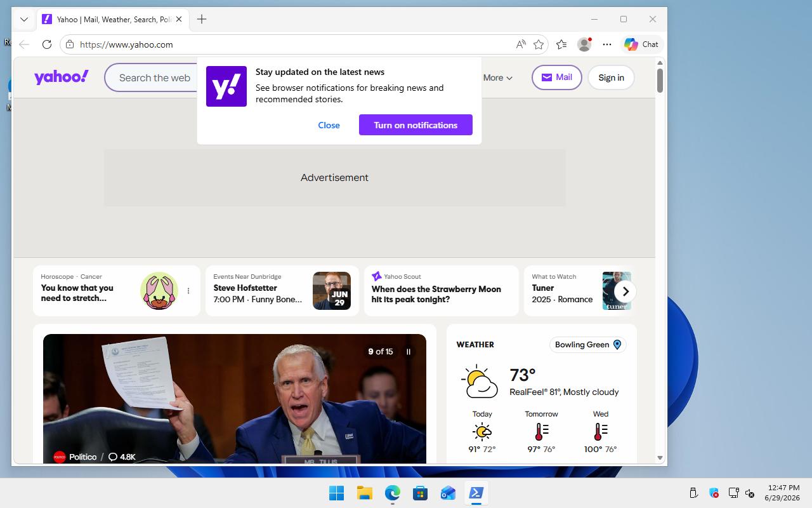Viewport: 812px width, 508px height.
Task: View Today's weather forecast
Action: 482,432
